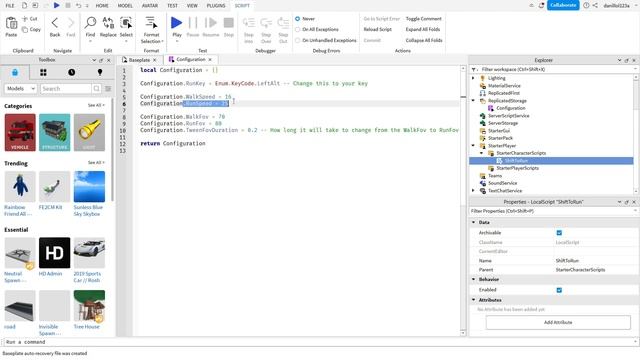Click the Run a command bar
The width and height of the screenshot is (640, 360).
(x=318, y=342)
